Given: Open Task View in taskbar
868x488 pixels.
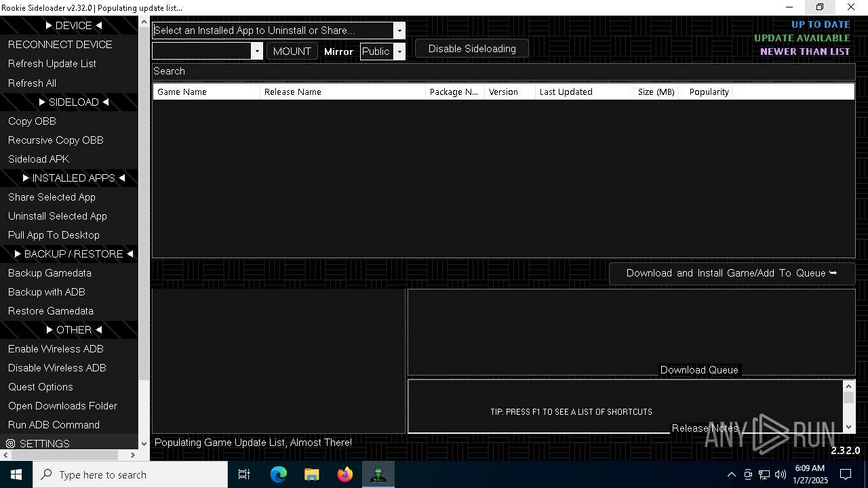Looking at the screenshot, I should click(244, 474).
